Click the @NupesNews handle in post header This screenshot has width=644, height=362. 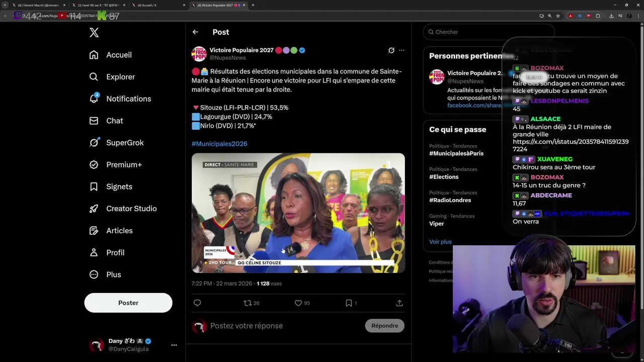[227, 58]
